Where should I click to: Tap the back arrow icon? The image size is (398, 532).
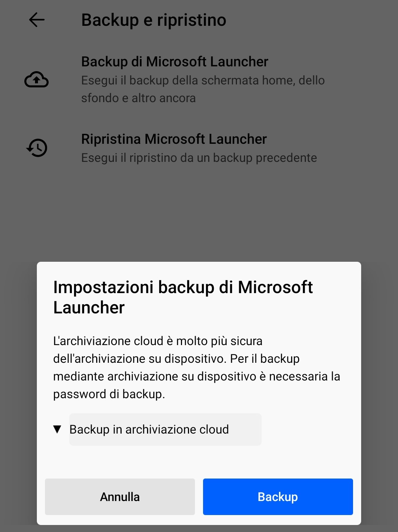(37, 20)
